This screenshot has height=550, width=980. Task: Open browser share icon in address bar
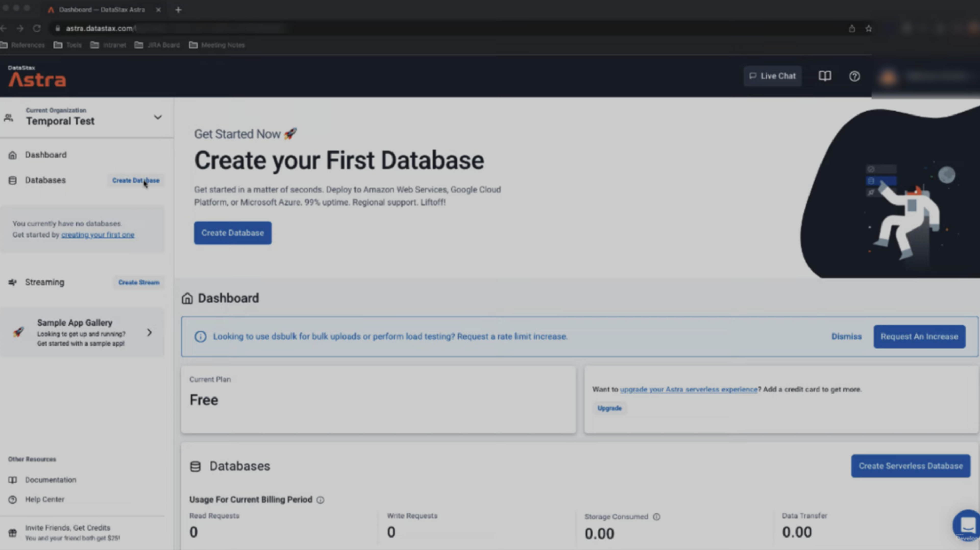click(x=852, y=29)
